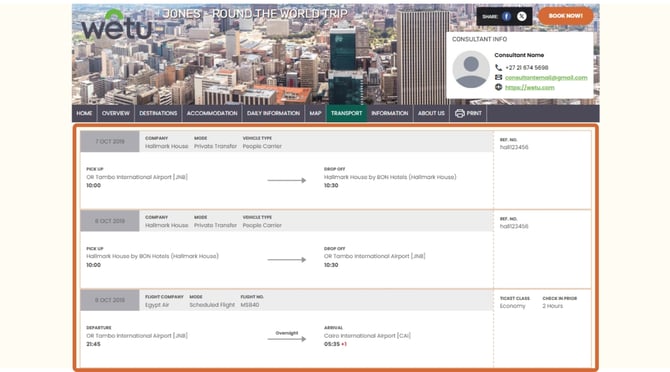
Task: Open the Map tab
Action: coord(315,113)
